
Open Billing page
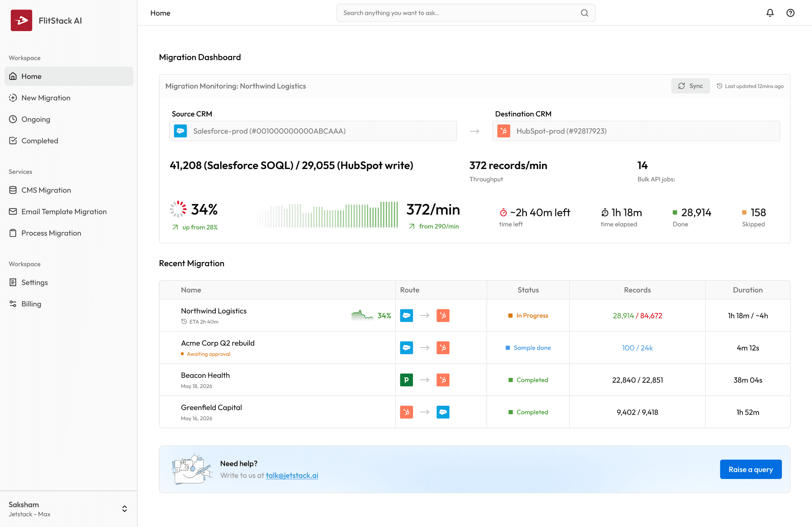pyautogui.click(x=69, y=304)
